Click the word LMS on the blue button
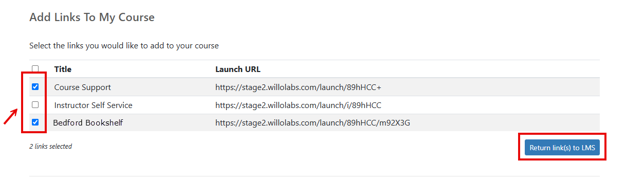644x196 pixels. click(x=588, y=148)
